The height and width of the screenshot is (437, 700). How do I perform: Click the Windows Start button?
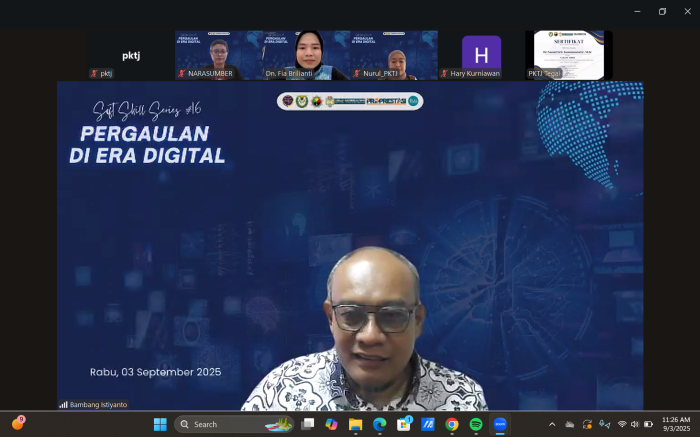pyautogui.click(x=160, y=424)
